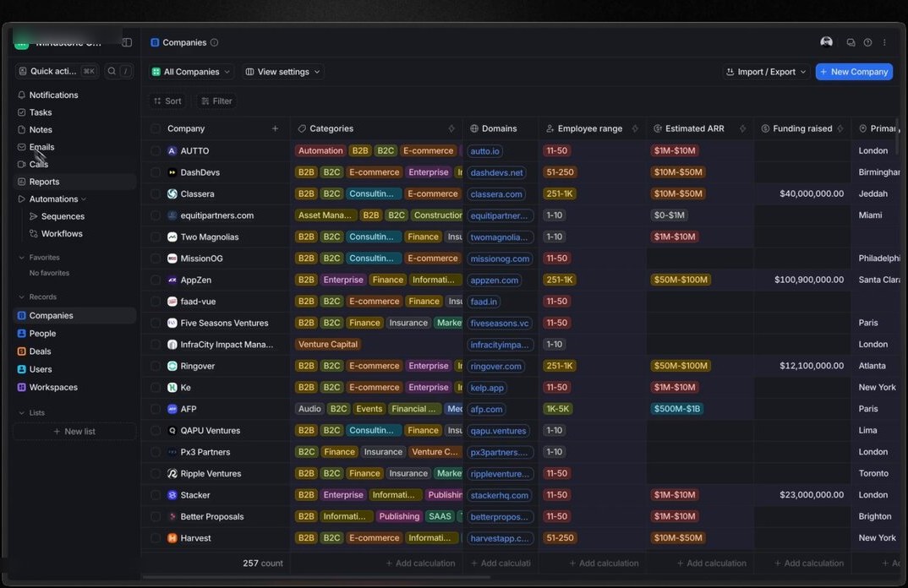908x588 pixels.
Task: Collapse the Automations section
Action: tap(84, 199)
